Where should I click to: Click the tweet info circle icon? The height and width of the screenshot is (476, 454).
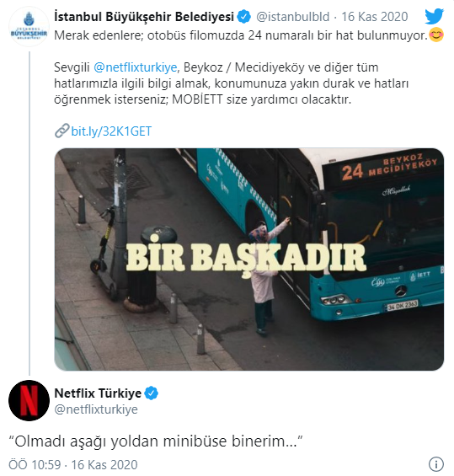(x=436, y=464)
